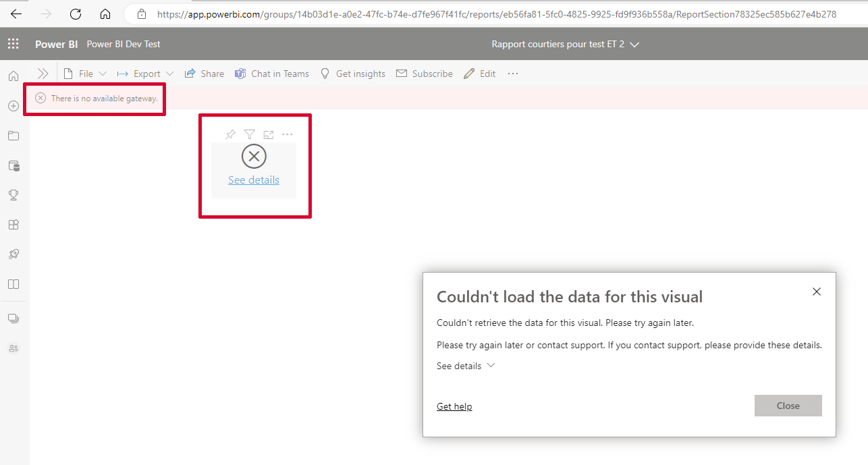Open Goals trophy icon in sidebar
Image resolution: width=868 pixels, height=465 pixels.
point(13,195)
